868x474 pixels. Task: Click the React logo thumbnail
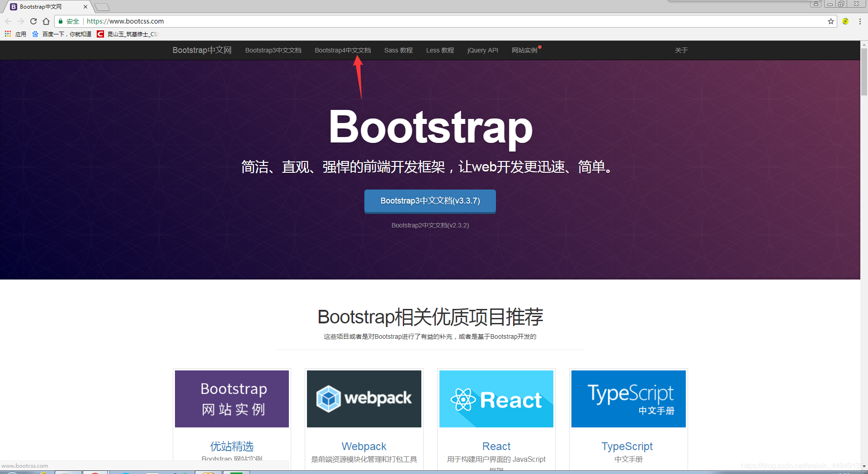pyautogui.click(x=496, y=398)
